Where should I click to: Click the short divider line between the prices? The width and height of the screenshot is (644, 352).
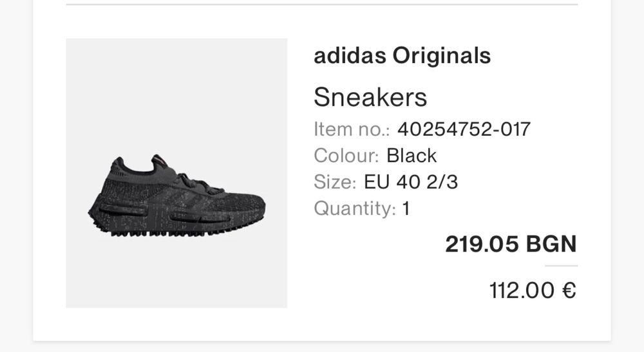(x=561, y=266)
